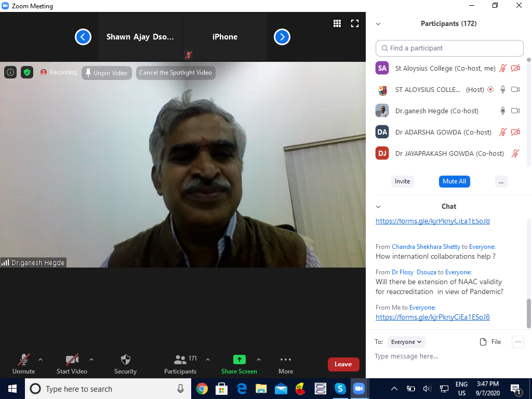Click the previous video thumbnails arrow
This screenshot has width=532, height=399.
[83, 37]
